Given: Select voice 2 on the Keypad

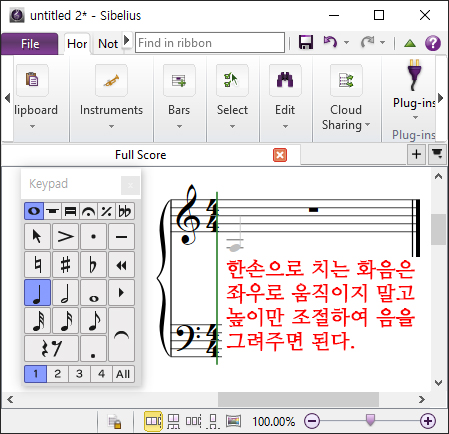Looking at the screenshot, I should point(58,374).
